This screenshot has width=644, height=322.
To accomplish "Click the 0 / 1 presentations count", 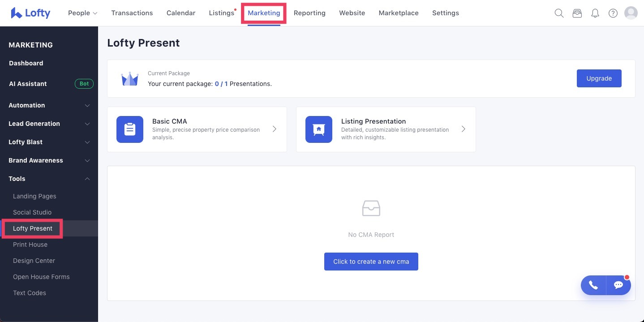I will pyautogui.click(x=221, y=84).
